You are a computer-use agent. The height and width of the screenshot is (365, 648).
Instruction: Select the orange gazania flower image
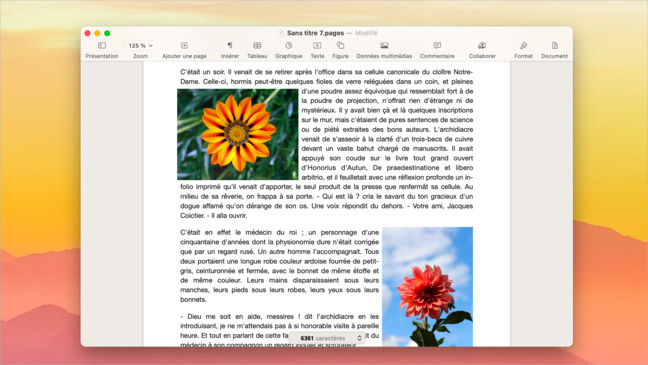click(x=238, y=134)
